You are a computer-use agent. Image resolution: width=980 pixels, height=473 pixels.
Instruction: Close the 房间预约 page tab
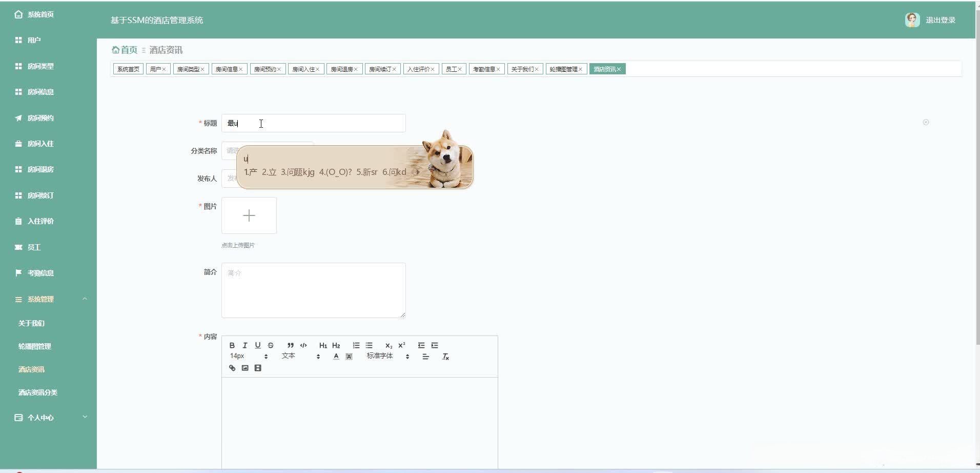pos(279,69)
